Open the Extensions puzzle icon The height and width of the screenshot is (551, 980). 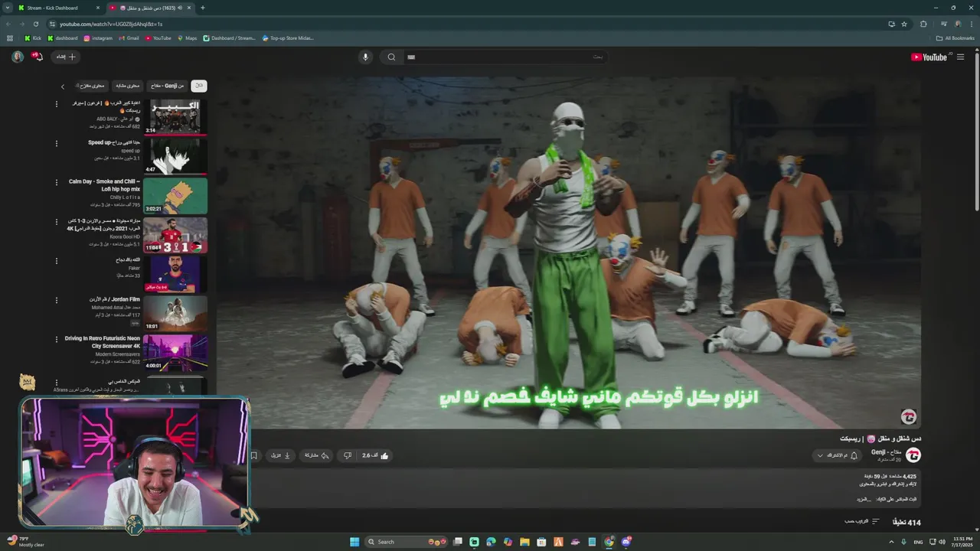pos(923,24)
